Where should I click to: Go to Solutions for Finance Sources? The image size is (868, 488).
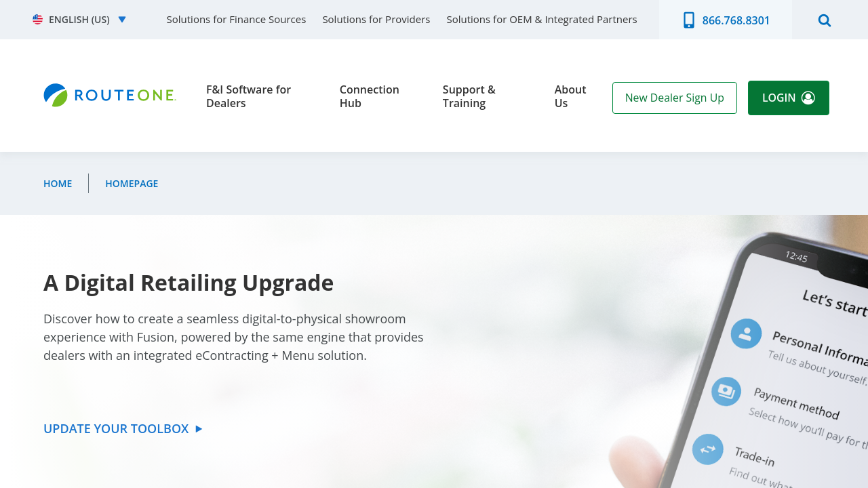[x=236, y=20]
